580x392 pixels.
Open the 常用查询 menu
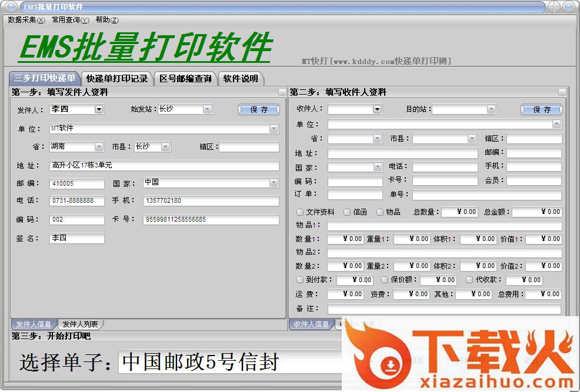[x=70, y=20]
